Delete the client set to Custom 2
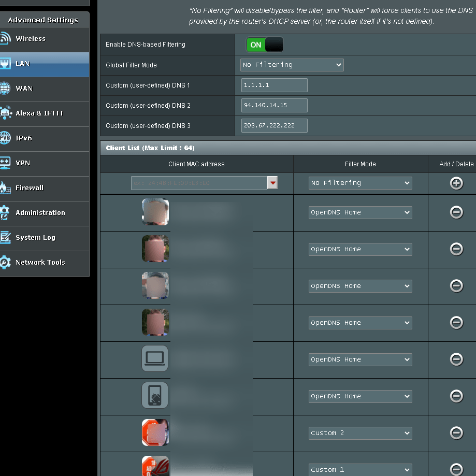476x476 pixels. pyautogui.click(x=456, y=433)
